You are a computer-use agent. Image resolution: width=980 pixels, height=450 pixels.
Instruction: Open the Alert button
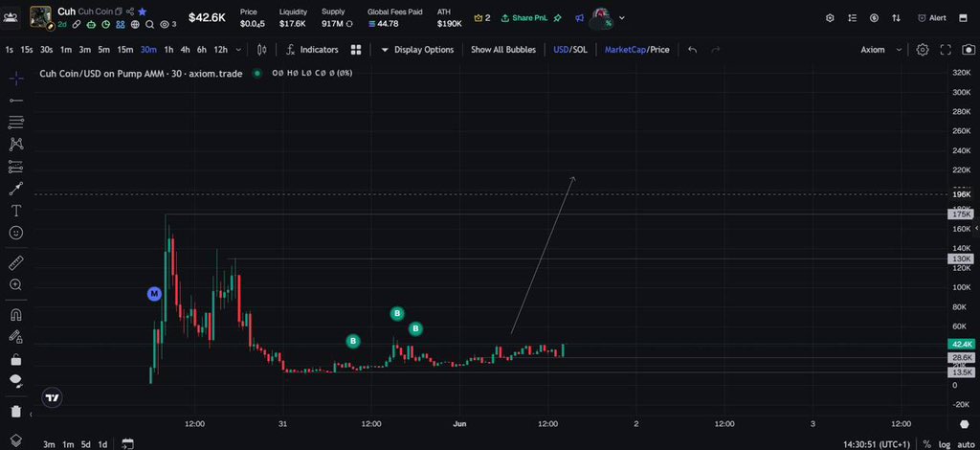pyautogui.click(x=932, y=18)
